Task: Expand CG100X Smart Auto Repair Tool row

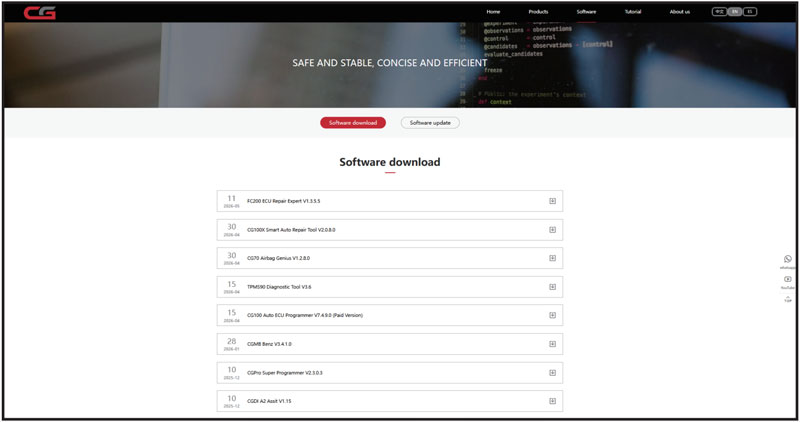Action: click(553, 230)
